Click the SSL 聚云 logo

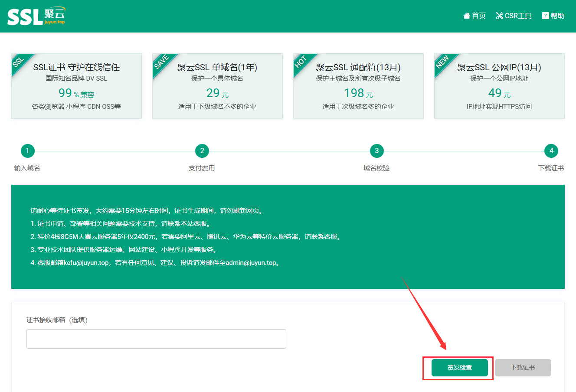coord(36,16)
